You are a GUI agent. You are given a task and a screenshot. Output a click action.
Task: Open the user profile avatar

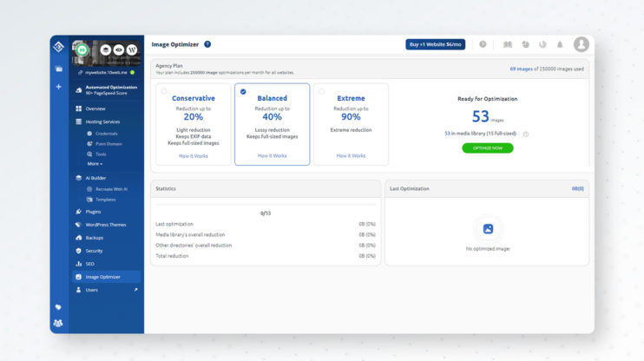[582, 44]
